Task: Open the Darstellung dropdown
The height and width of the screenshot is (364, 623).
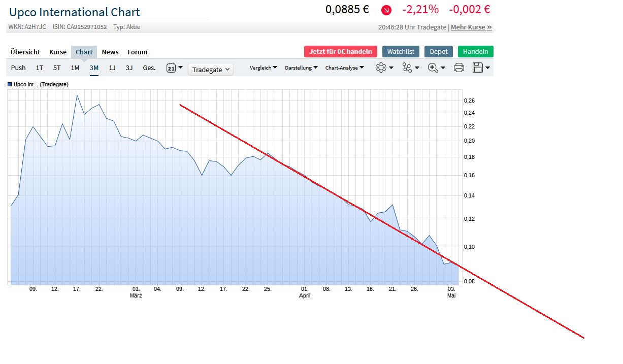Action: pyautogui.click(x=301, y=68)
